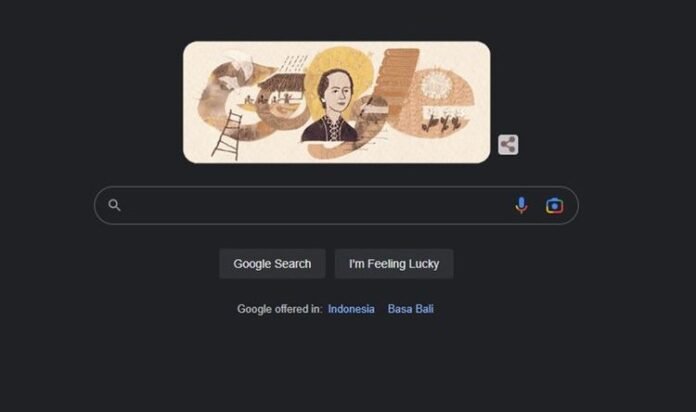Click the share icon beside the doodle

(508, 145)
